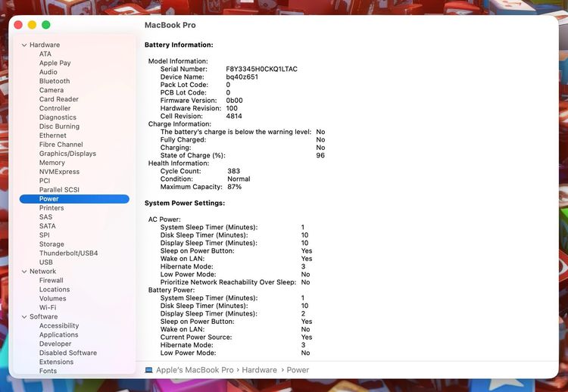Select Fonts under Software
Screen dimensions: 568x392
click(x=48, y=371)
